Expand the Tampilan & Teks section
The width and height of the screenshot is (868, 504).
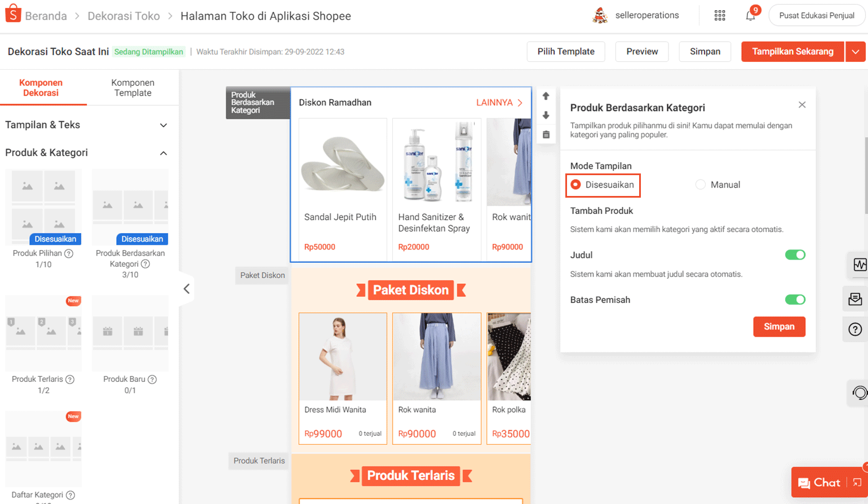[163, 125]
